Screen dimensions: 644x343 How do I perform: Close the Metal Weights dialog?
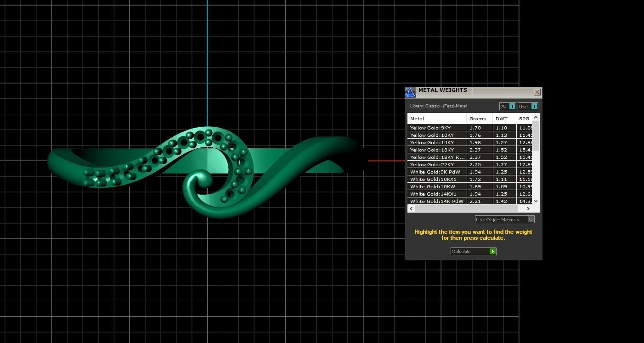(537, 92)
